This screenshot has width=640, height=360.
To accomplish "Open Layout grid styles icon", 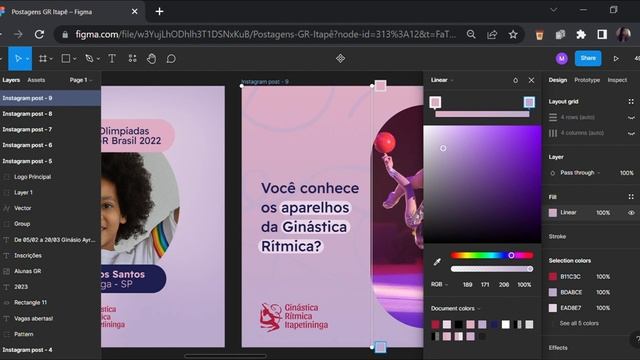I will pyautogui.click(x=631, y=102).
